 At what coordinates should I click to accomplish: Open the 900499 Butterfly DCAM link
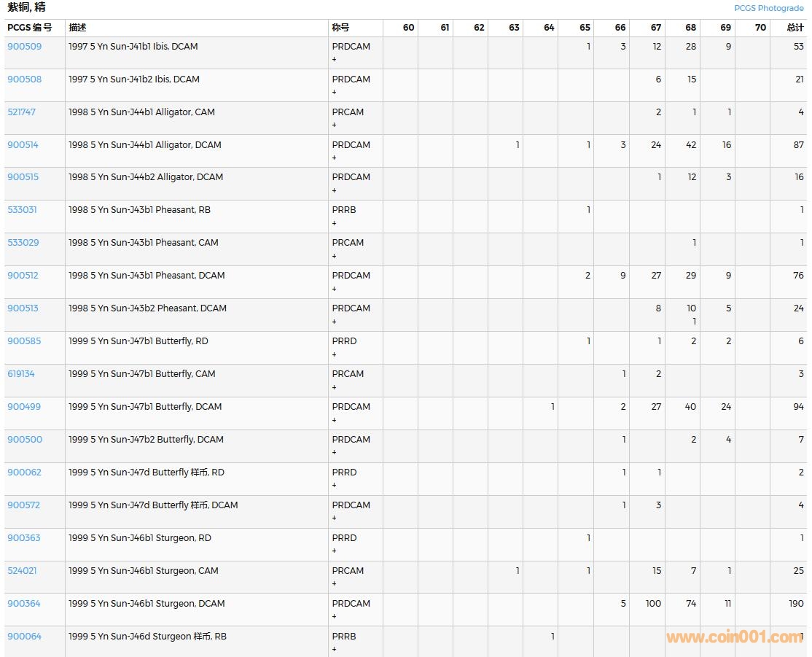(25, 407)
